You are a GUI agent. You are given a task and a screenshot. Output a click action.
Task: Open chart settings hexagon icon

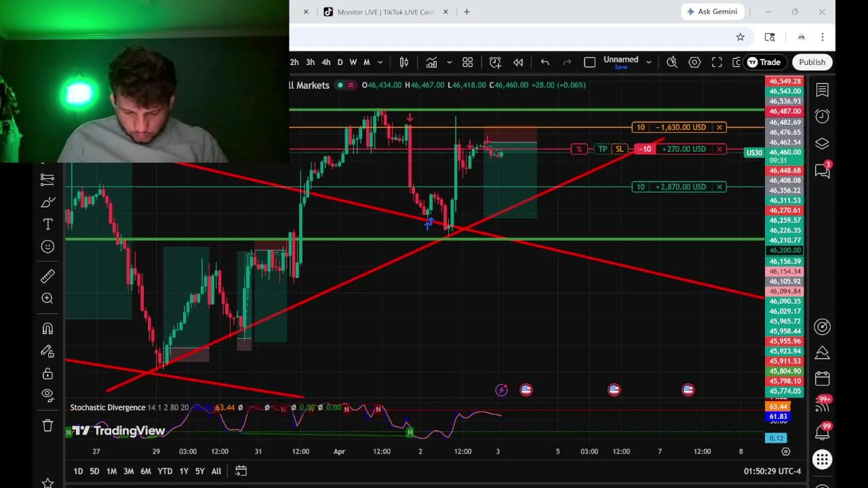[694, 62]
